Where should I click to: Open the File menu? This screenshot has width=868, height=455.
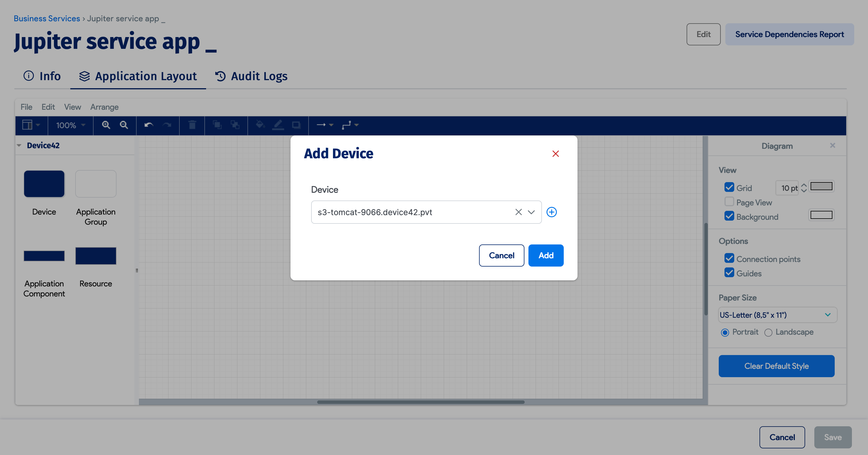[26, 107]
